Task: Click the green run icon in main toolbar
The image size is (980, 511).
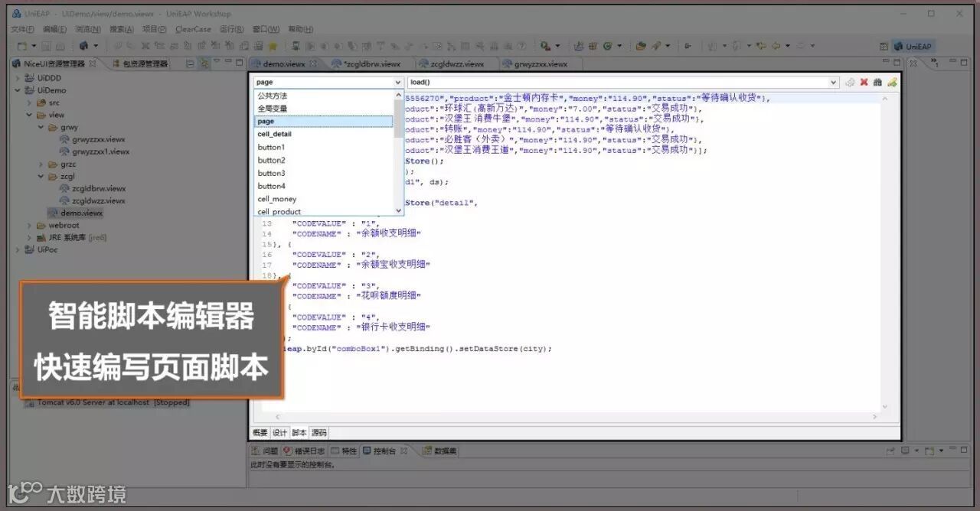Action: coord(607,46)
